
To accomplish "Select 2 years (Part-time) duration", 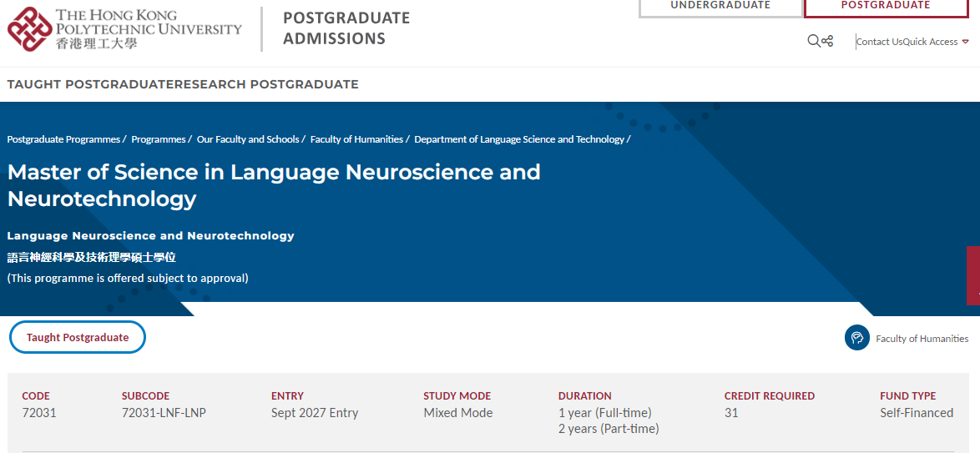I will tap(609, 429).
